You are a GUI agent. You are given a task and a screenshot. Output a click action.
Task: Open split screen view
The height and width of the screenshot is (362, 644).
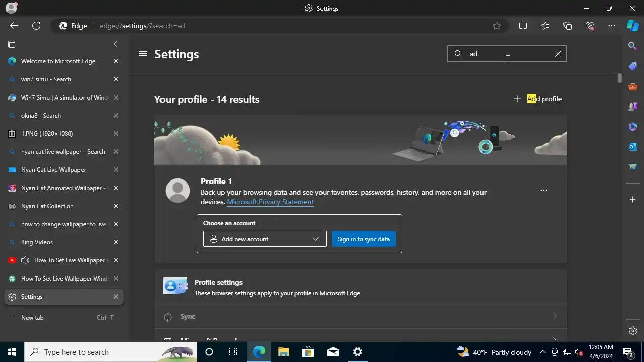523,26
